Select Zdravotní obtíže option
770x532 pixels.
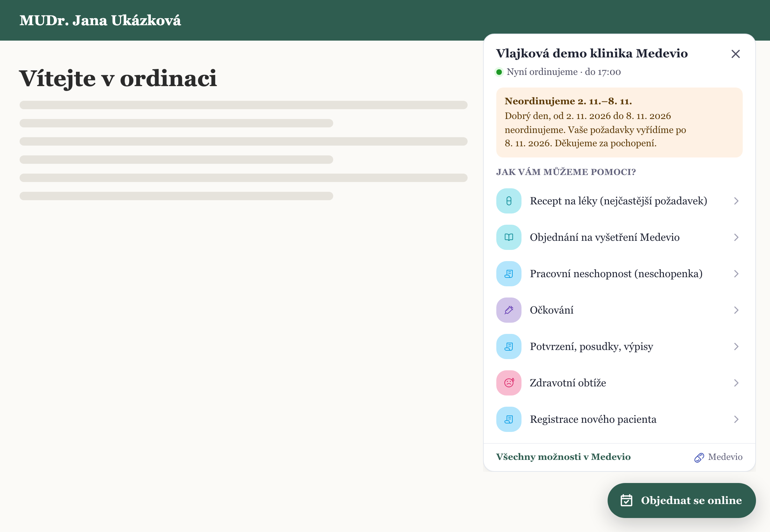tap(619, 383)
